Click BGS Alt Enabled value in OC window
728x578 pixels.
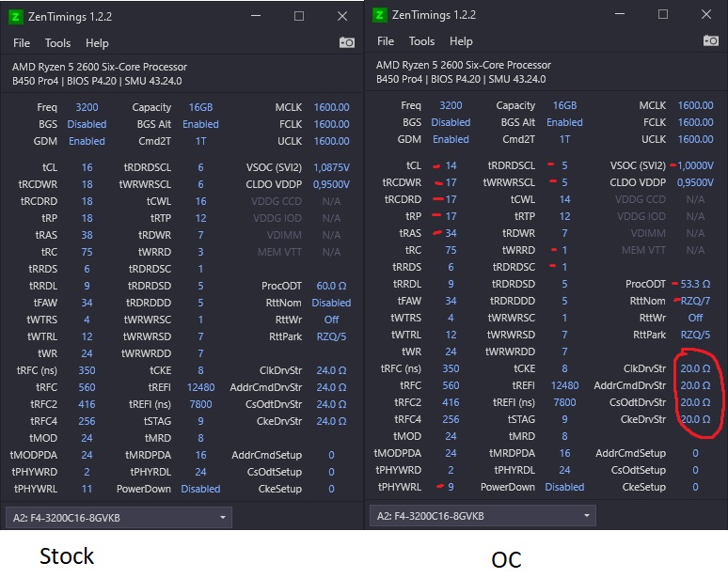(x=564, y=122)
